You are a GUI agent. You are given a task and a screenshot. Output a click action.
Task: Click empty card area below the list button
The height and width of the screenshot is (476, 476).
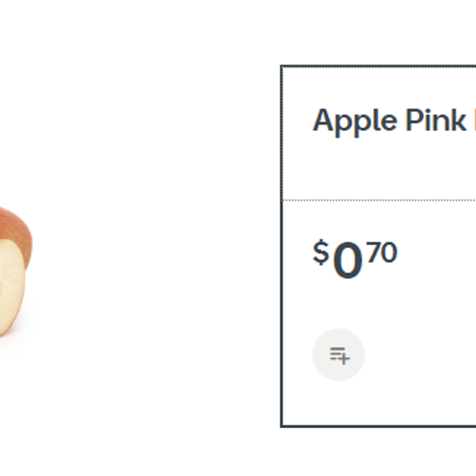click(379, 403)
